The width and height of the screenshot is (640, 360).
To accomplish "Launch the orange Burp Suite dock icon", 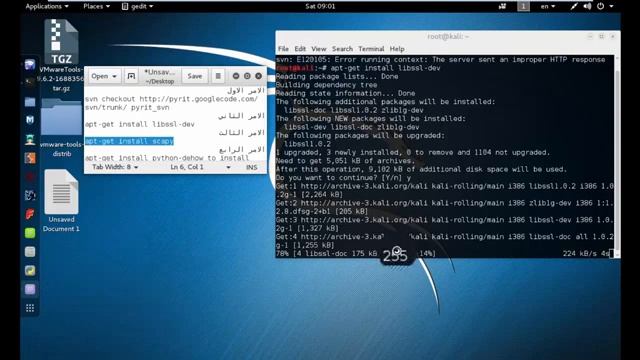I will [30, 158].
